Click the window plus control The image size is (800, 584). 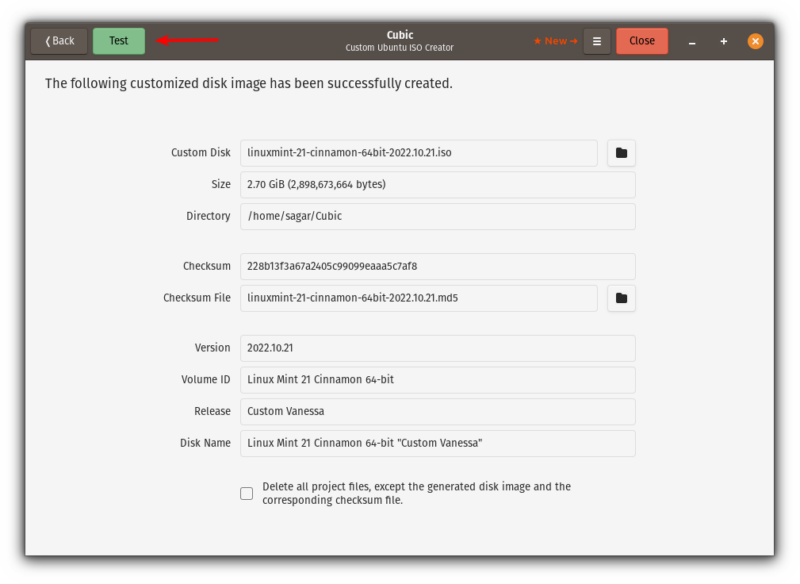tap(723, 41)
